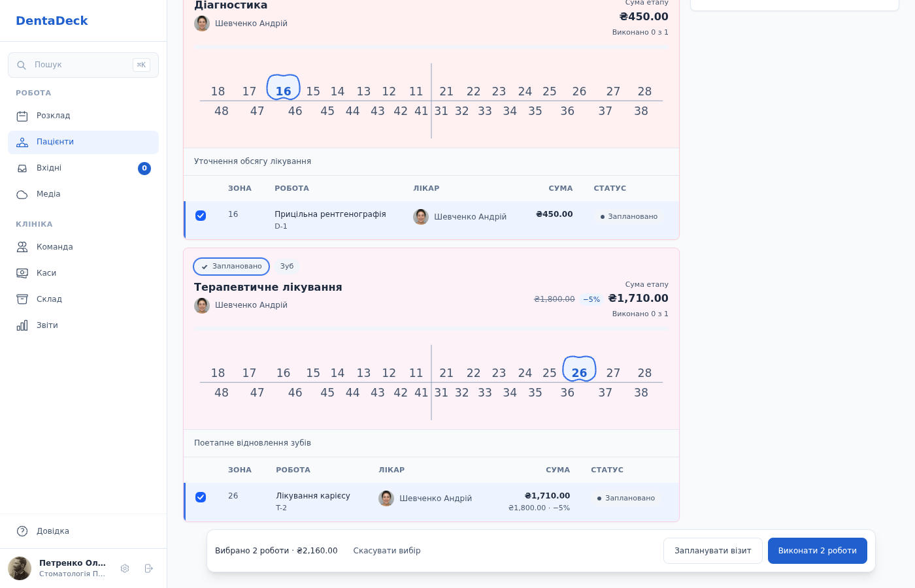
Task: Open the Вхідні unread count badge
Action: coord(144,169)
